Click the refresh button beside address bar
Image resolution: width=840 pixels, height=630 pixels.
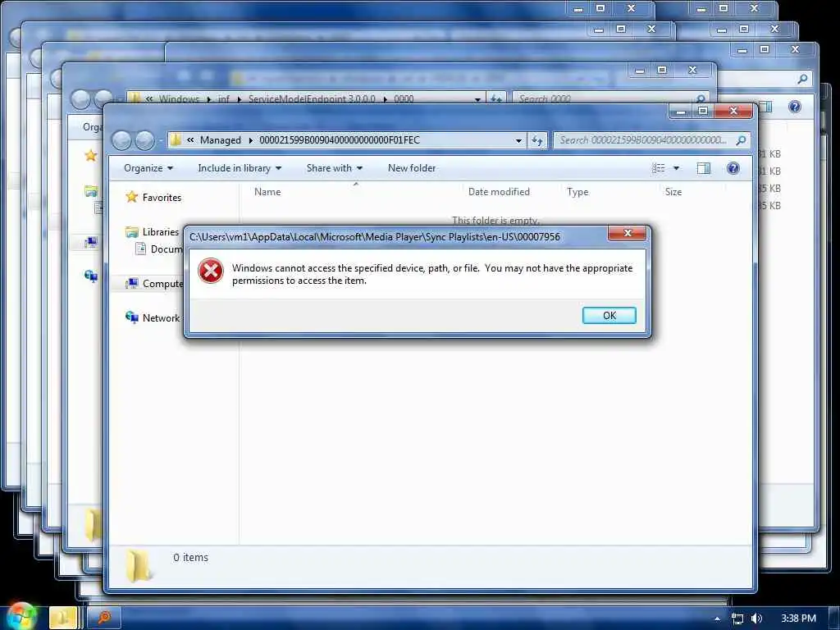(x=536, y=141)
